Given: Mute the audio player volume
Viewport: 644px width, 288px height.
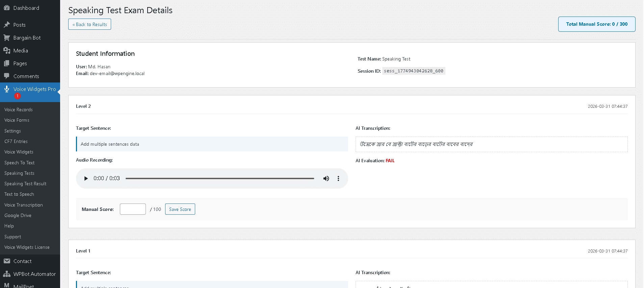Looking at the screenshot, I should (x=326, y=178).
